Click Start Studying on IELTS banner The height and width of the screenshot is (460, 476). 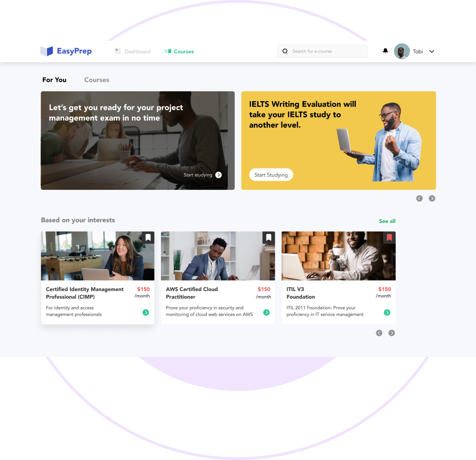point(271,175)
